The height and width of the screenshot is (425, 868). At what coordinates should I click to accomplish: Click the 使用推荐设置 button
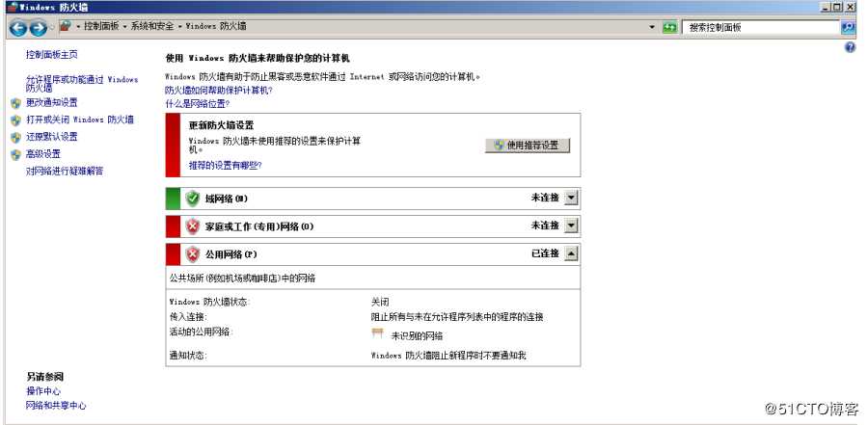click(528, 146)
